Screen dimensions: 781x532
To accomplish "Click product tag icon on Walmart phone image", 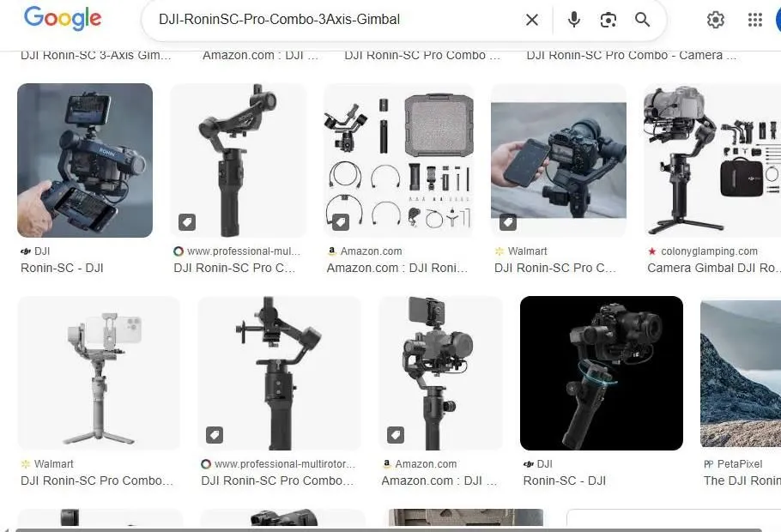I will tap(508, 222).
